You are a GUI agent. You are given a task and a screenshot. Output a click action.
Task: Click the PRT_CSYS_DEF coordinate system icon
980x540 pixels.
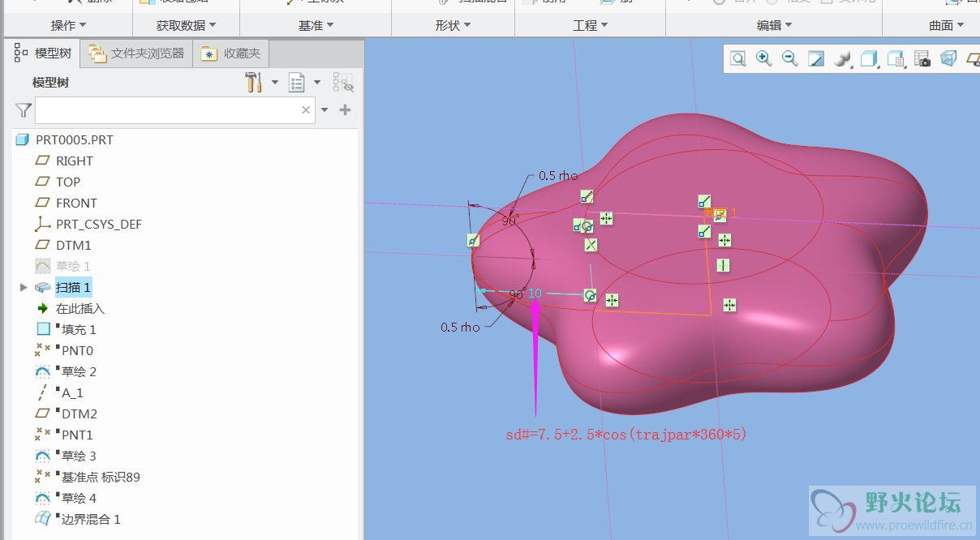(43, 224)
